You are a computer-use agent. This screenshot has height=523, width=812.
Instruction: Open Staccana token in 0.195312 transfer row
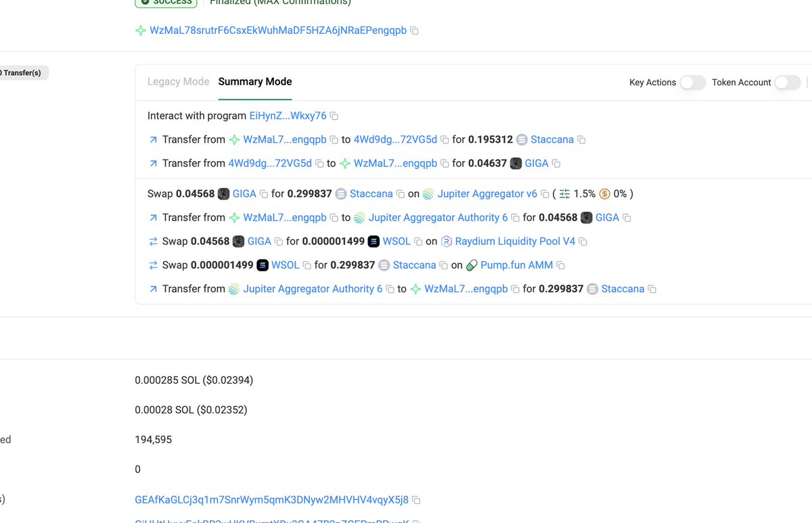click(552, 139)
